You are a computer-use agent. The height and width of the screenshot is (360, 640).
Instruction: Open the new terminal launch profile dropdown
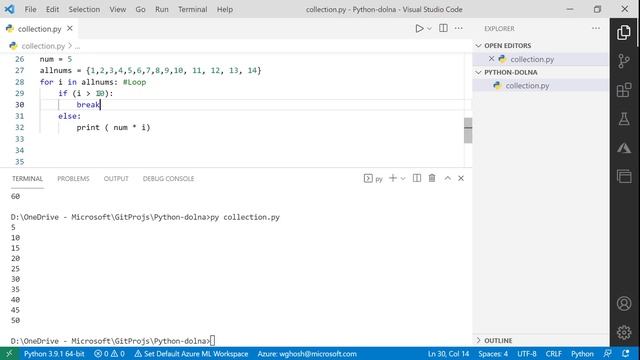tap(403, 178)
